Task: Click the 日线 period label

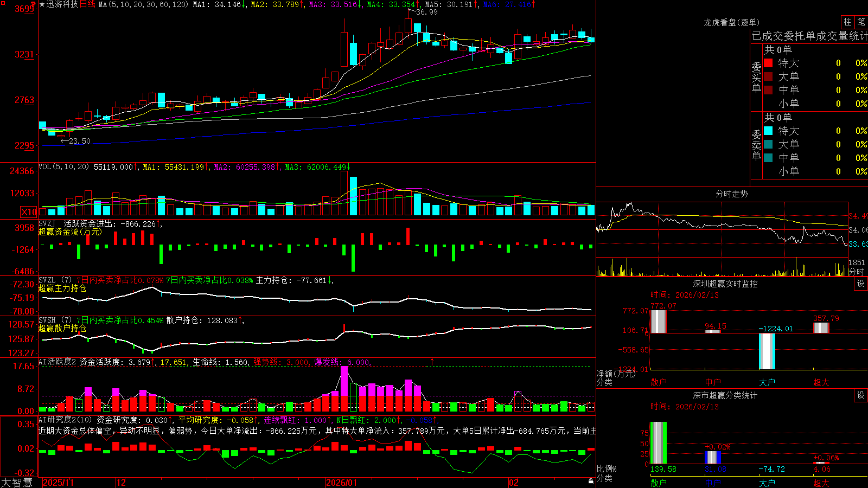Action: pyautogui.click(x=87, y=4)
